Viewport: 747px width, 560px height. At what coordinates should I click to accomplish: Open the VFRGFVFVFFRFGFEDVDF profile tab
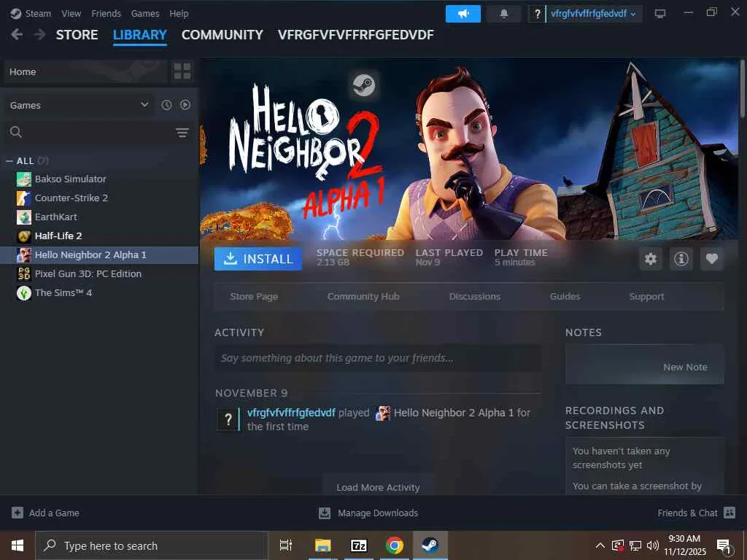click(x=355, y=35)
